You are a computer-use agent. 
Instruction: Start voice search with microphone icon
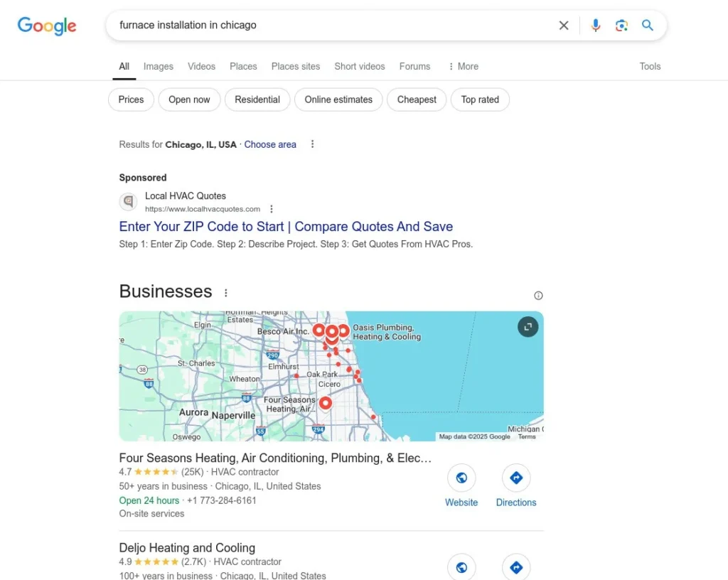click(x=596, y=26)
